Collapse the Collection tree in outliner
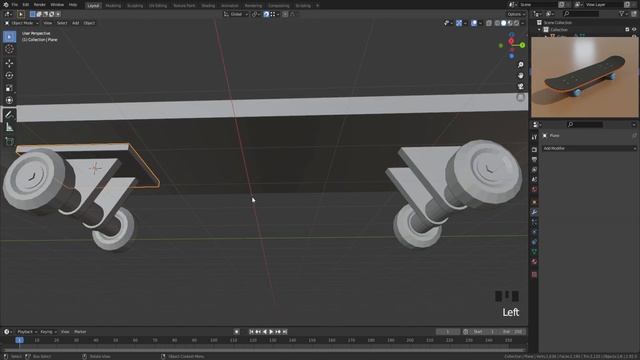Screen dimensions: 640x360 click(539, 30)
